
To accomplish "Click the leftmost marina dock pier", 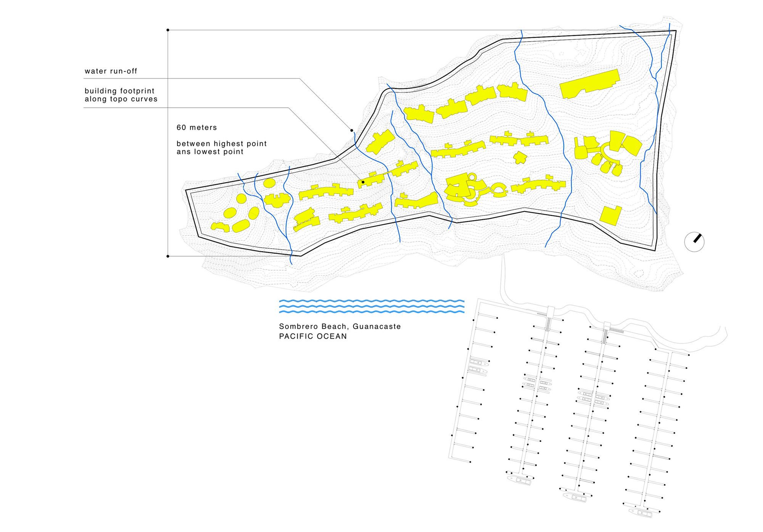I will tap(465, 381).
